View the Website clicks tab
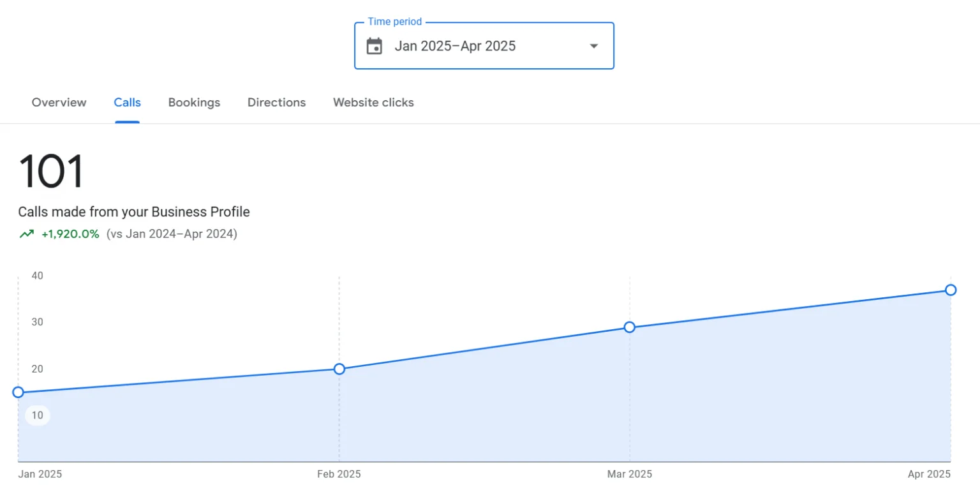Image resolution: width=980 pixels, height=497 pixels. [x=373, y=102]
